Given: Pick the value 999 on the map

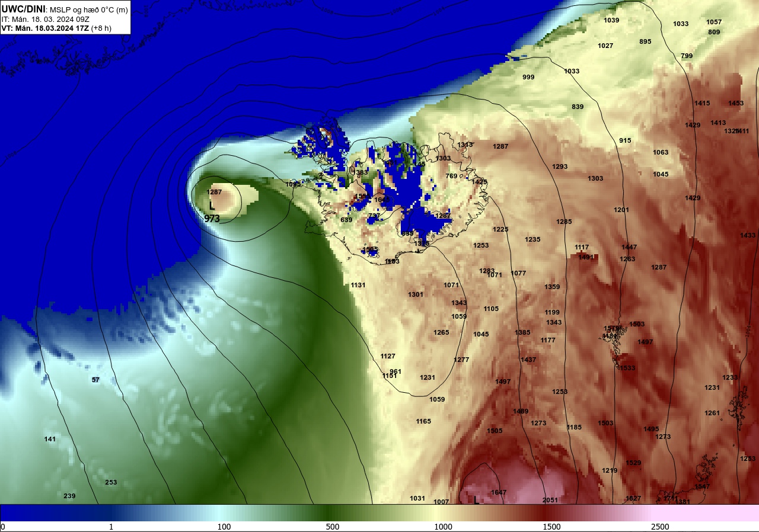Looking at the screenshot, I should tap(528, 77).
